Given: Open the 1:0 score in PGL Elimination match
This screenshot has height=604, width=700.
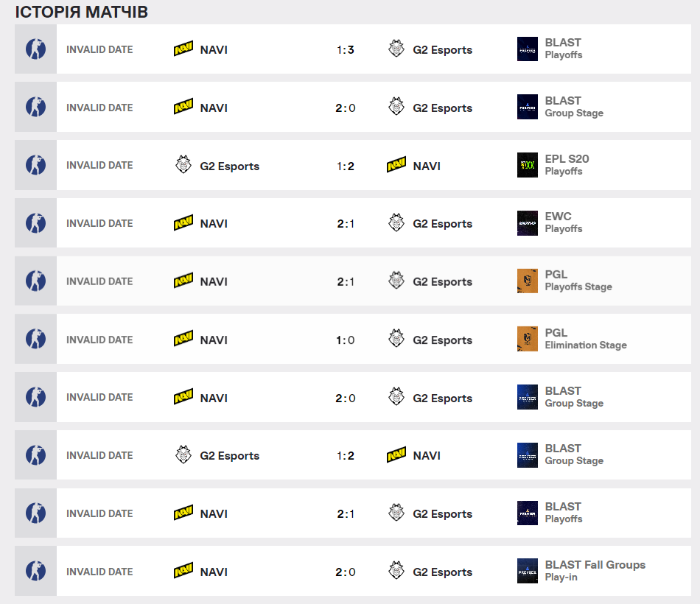Looking at the screenshot, I should pyautogui.click(x=346, y=340).
